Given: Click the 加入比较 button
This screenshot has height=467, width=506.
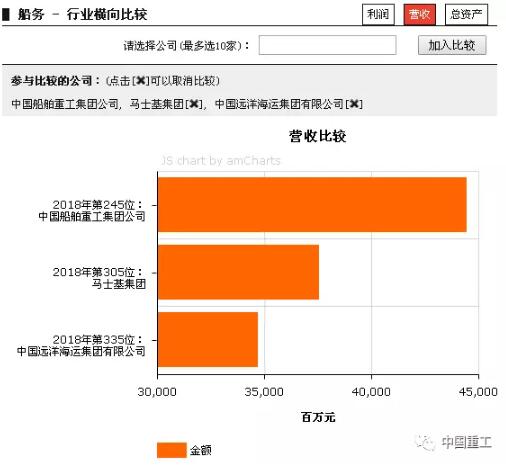Looking at the screenshot, I should tap(452, 45).
